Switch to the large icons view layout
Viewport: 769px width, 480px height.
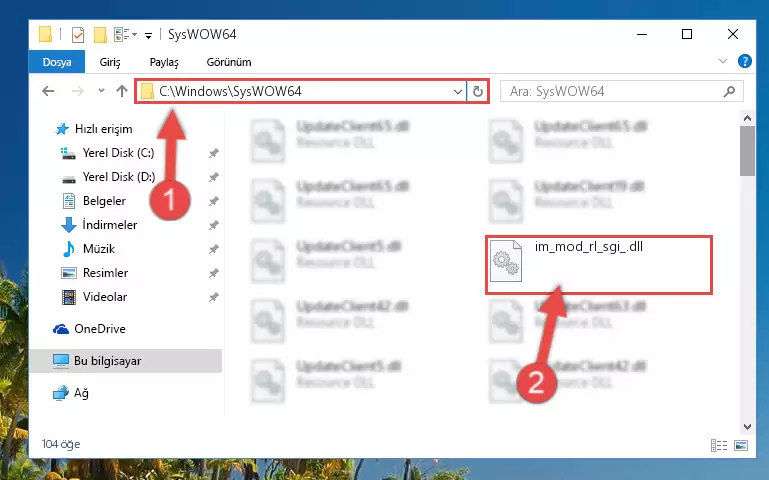[741, 445]
